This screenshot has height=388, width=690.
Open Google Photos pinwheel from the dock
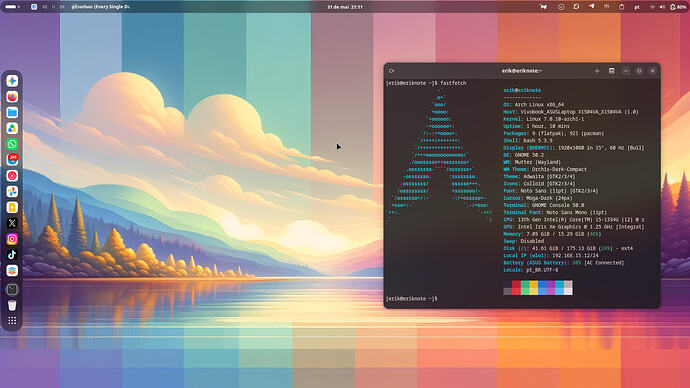click(x=12, y=191)
